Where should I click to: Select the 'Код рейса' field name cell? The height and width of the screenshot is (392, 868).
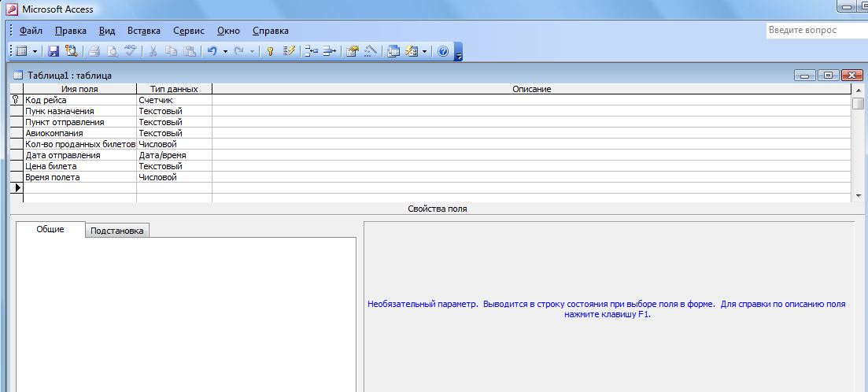(x=79, y=100)
